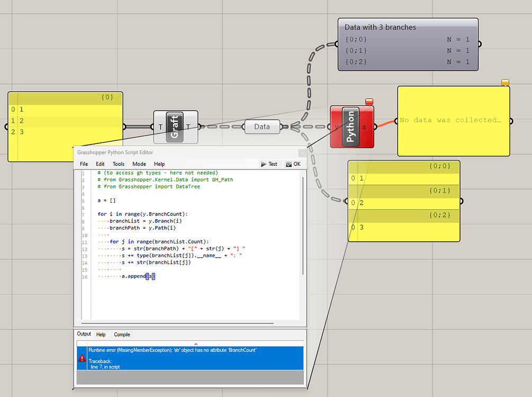Click the red error icon in Output list

82,358
